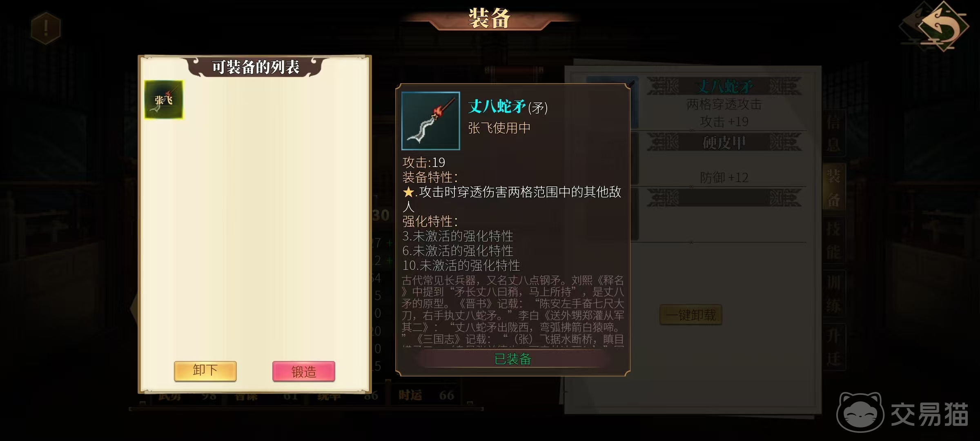
Task: Open the 升迁 side tab
Action: (833, 347)
